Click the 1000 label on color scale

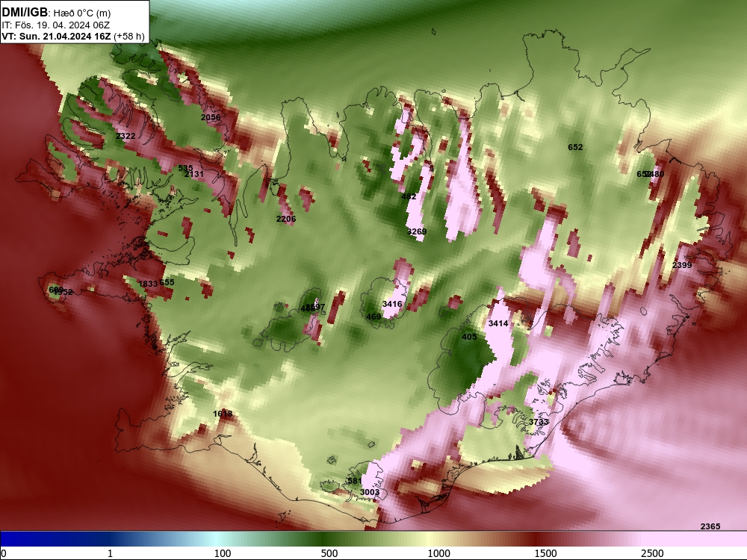click(x=438, y=553)
